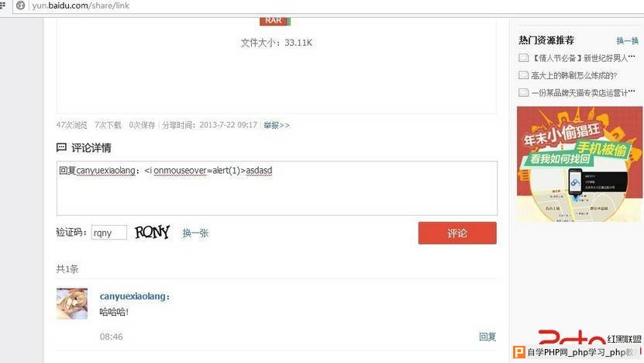Screen dimensions: 644x363
Task: Click inside the comment text area
Action: click(277, 188)
